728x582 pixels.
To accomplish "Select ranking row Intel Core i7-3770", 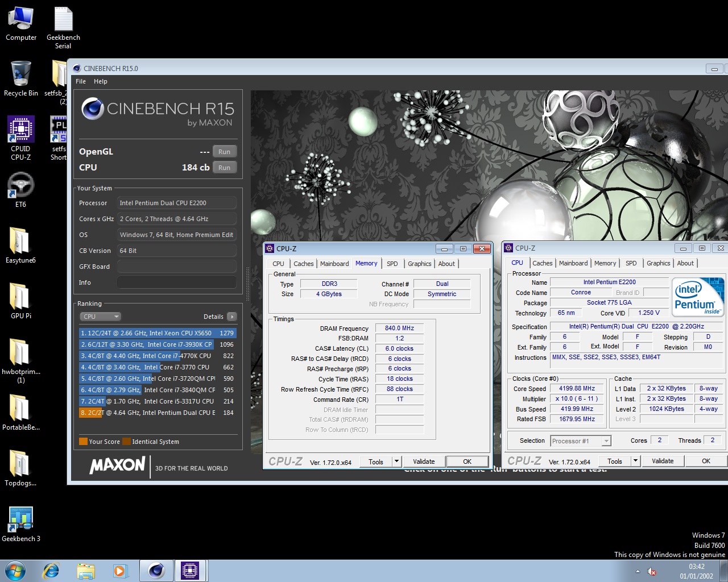I will pos(158,367).
